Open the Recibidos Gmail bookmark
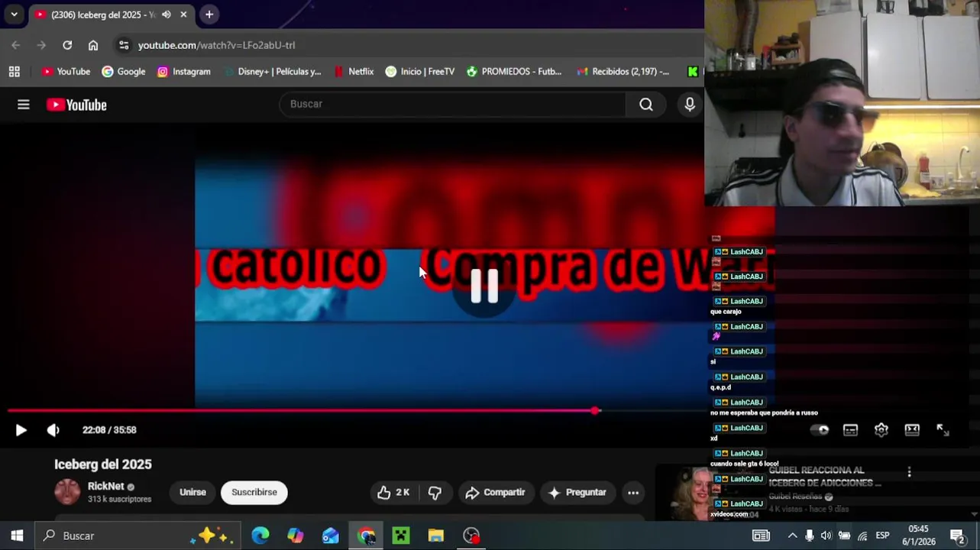Image resolution: width=980 pixels, height=550 pixels. (623, 72)
